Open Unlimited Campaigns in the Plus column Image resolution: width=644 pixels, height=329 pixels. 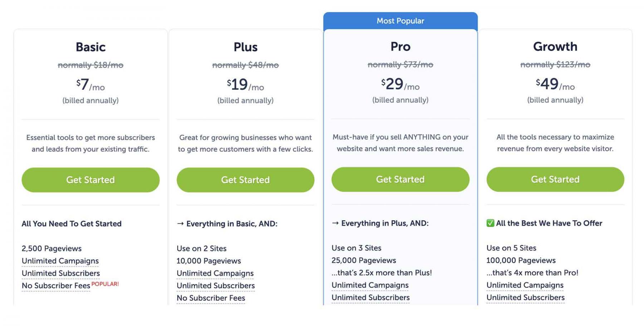pos(215,274)
